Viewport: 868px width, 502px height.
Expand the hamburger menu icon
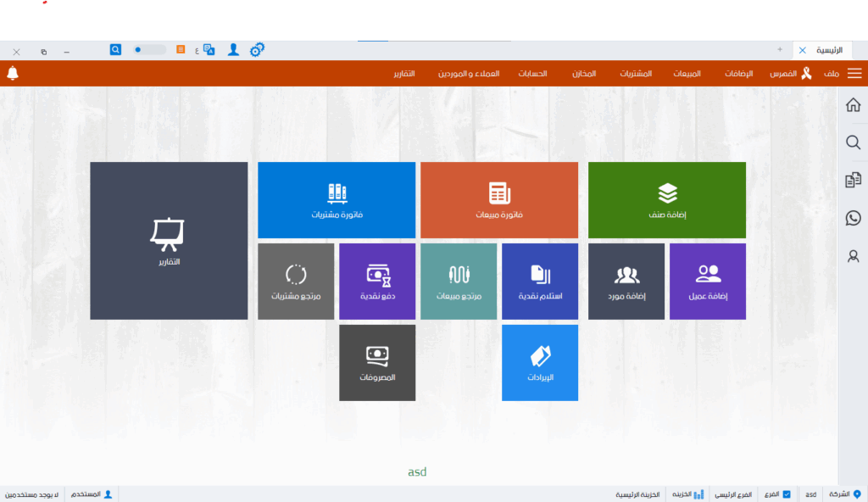point(854,74)
